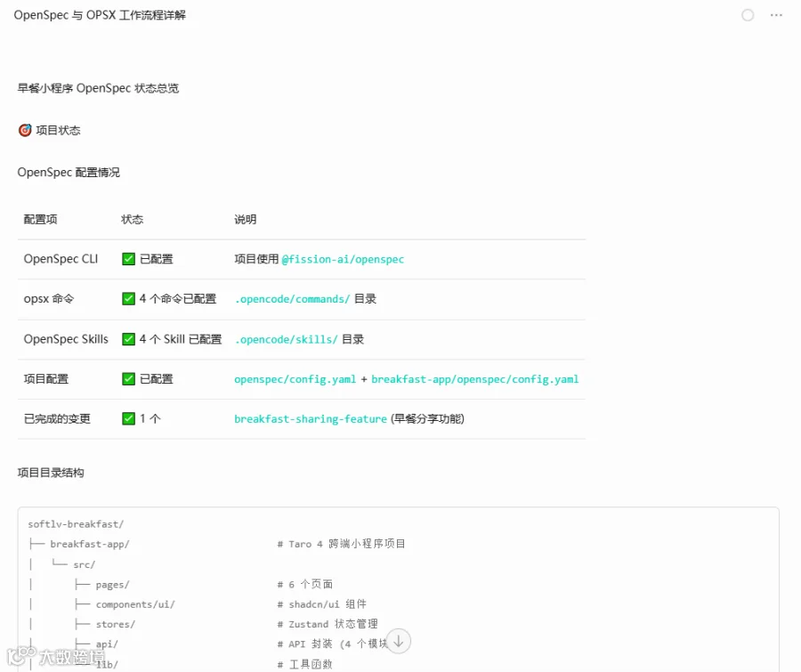The width and height of the screenshot is (801, 672).
Task: Click the OpenSpec Skills table cell
Action: (66, 339)
